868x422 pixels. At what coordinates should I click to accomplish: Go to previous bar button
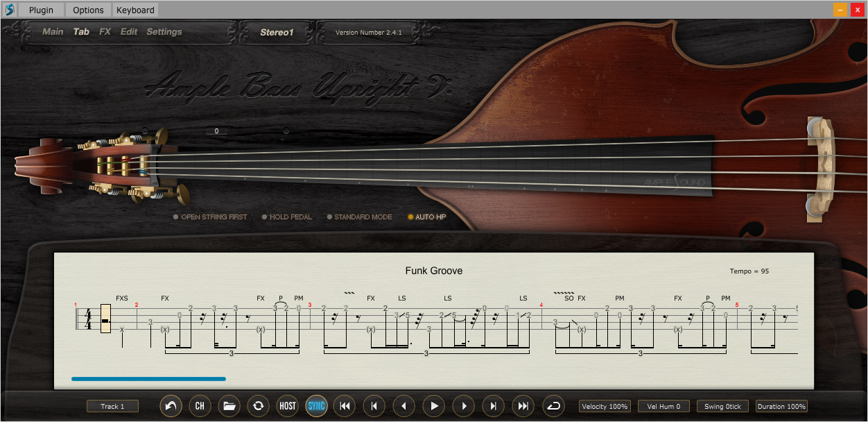point(374,406)
